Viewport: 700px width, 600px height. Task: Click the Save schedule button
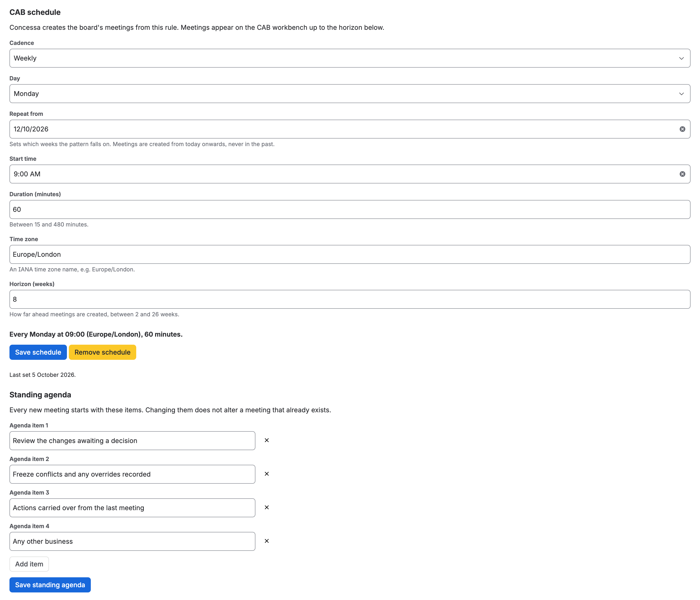pyautogui.click(x=38, y=352)
